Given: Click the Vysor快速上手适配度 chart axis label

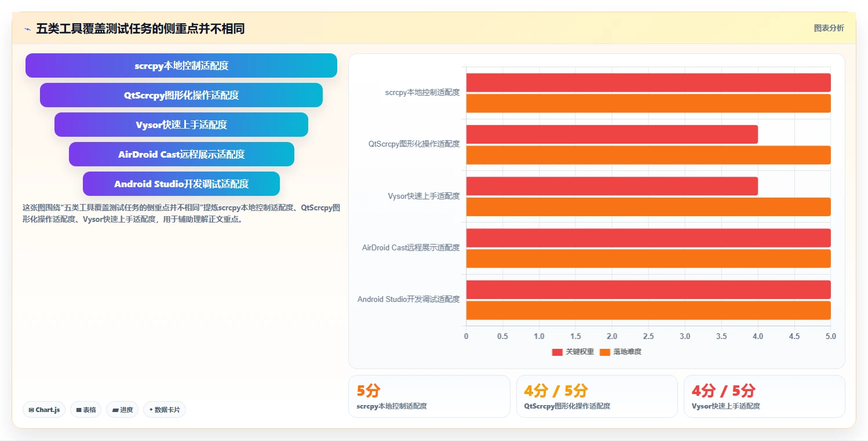Looking at the screenshot, I should click(x=424, y=196).
